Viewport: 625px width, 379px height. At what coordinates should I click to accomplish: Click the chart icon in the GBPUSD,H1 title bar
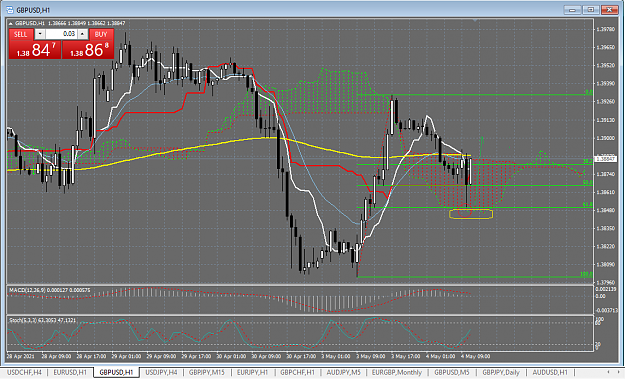10,10
